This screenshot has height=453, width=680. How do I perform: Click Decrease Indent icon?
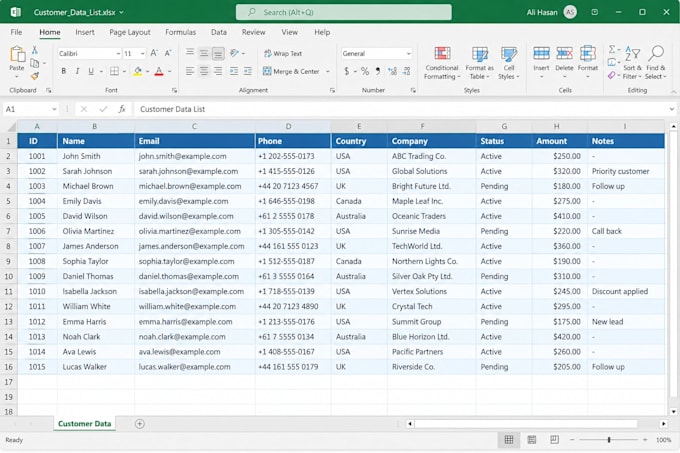coord(233,71)
